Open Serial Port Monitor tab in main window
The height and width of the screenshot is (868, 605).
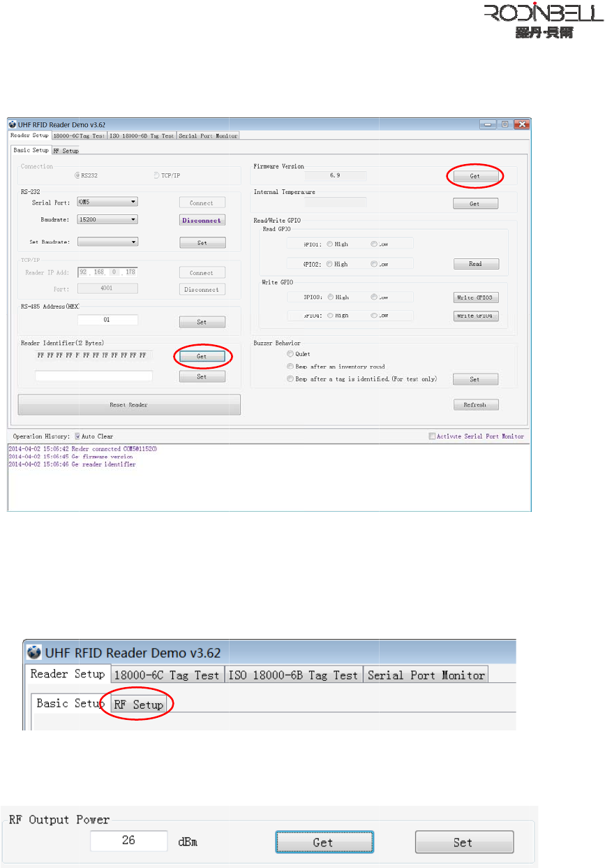pos(208,135)
